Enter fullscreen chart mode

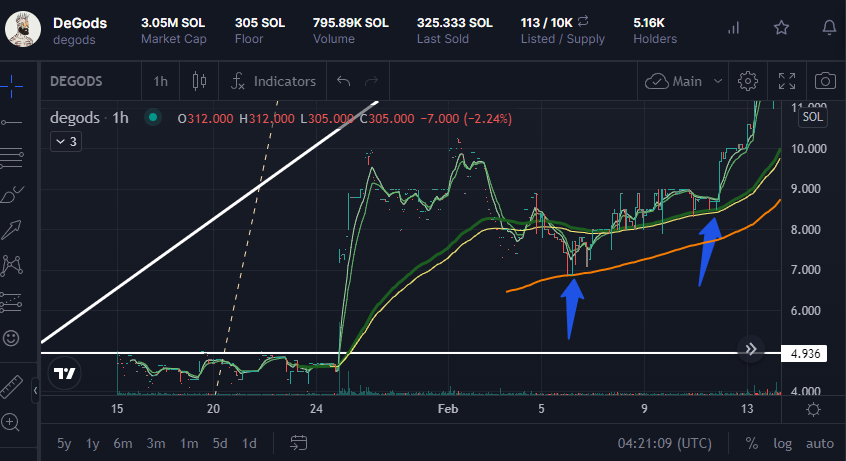787,82
